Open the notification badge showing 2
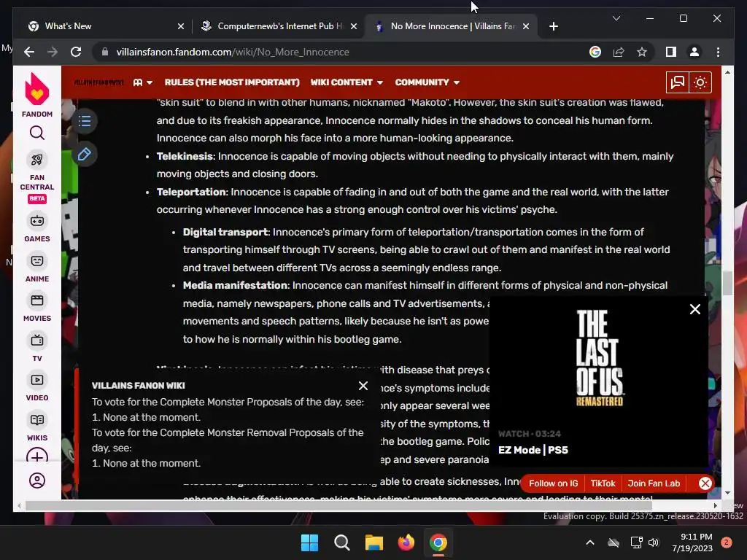The image size is (747, 560). tap(726, 542)
